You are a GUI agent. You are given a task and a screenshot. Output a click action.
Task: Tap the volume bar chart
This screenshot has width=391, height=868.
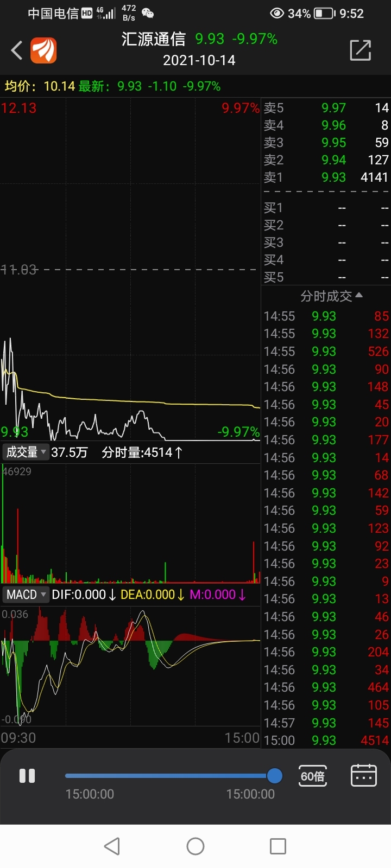pyautogui.click(x=130, y=524)
